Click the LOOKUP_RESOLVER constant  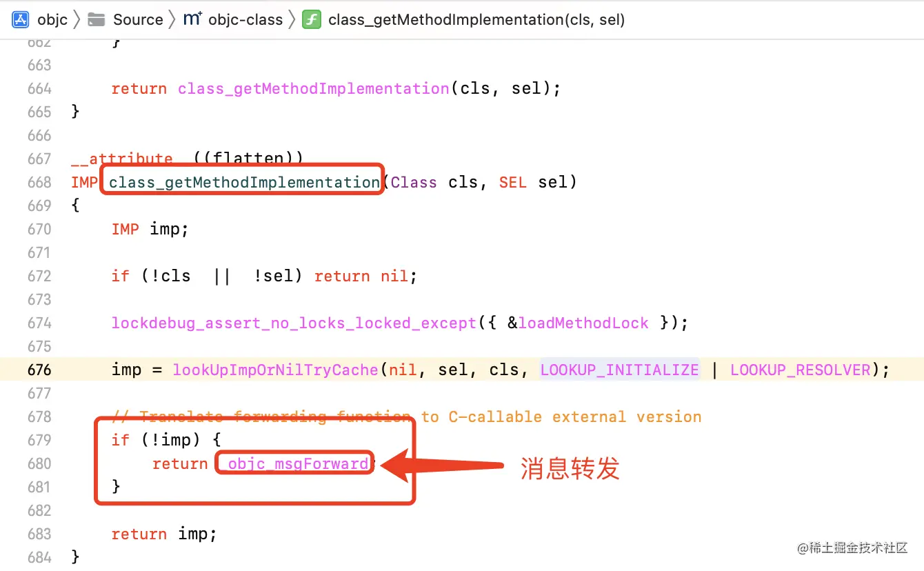point(801,370)
